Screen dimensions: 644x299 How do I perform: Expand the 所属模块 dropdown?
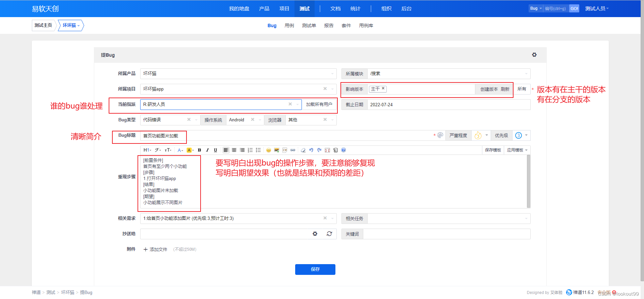[449, 73]
